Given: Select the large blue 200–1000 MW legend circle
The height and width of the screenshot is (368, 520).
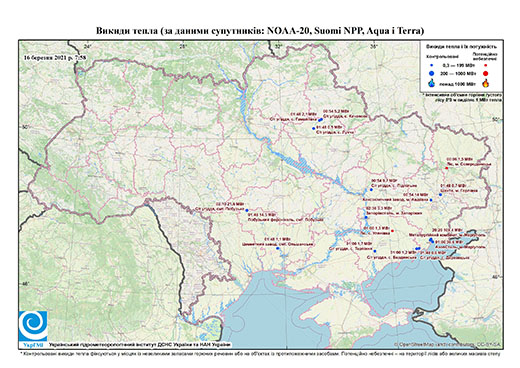Looking at the screenshot, I should [432, 73].
